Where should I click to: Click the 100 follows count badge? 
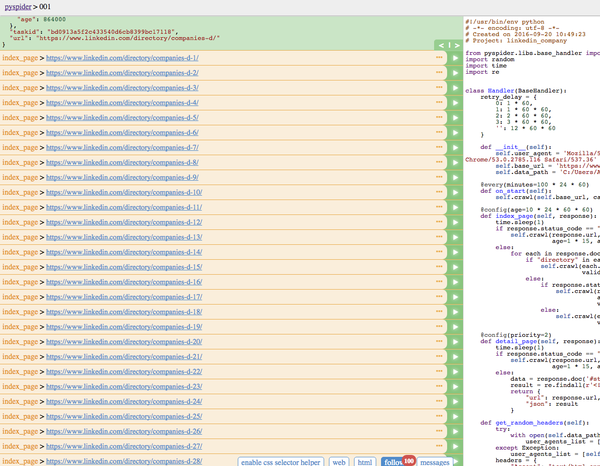pos(409,461)
